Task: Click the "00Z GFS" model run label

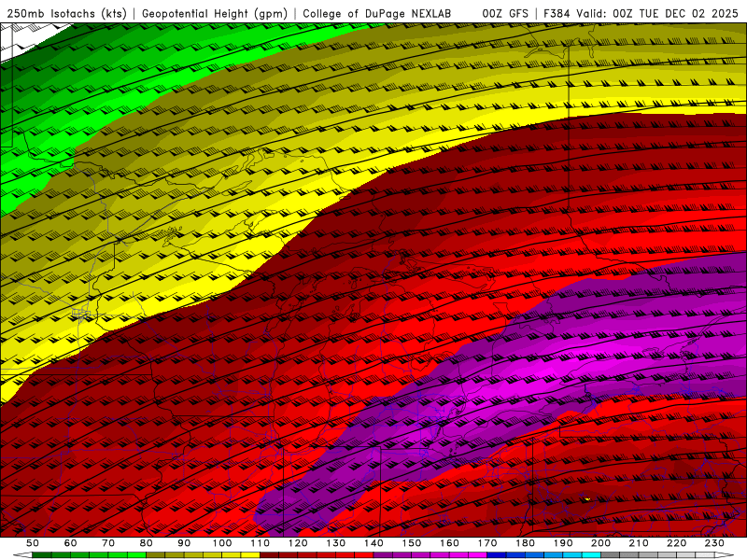Action: click(505, 14)
